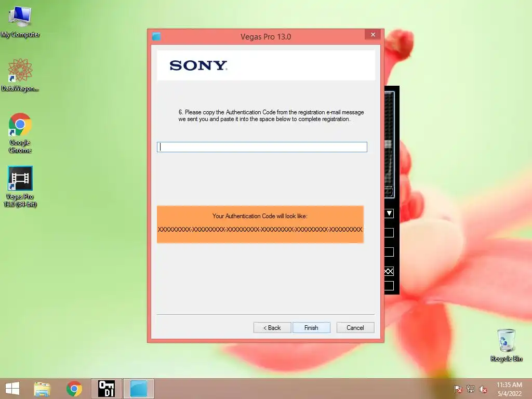Viewport: 532px width, 399px height.
Task: Open Action Center flag in system tray
Action: coord(458,389)
